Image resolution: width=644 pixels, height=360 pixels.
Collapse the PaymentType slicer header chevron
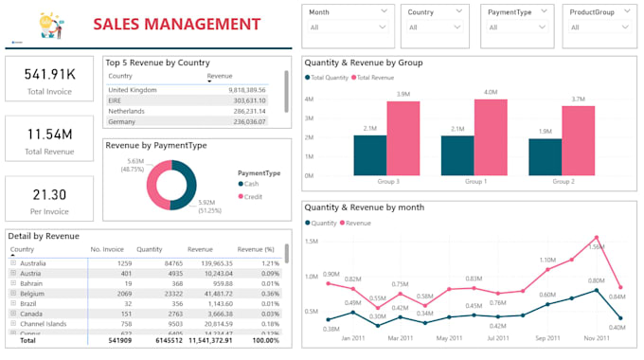pos(545,11)
